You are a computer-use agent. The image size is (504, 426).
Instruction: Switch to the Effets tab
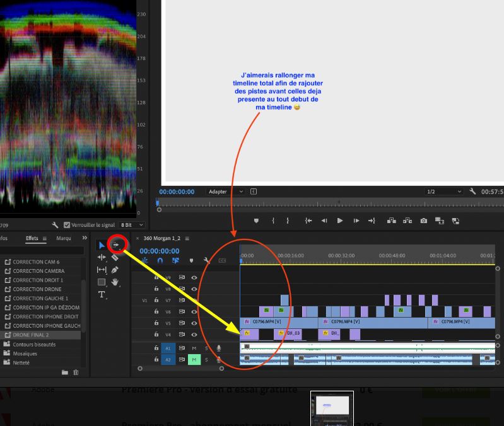(x=32, y=238)
